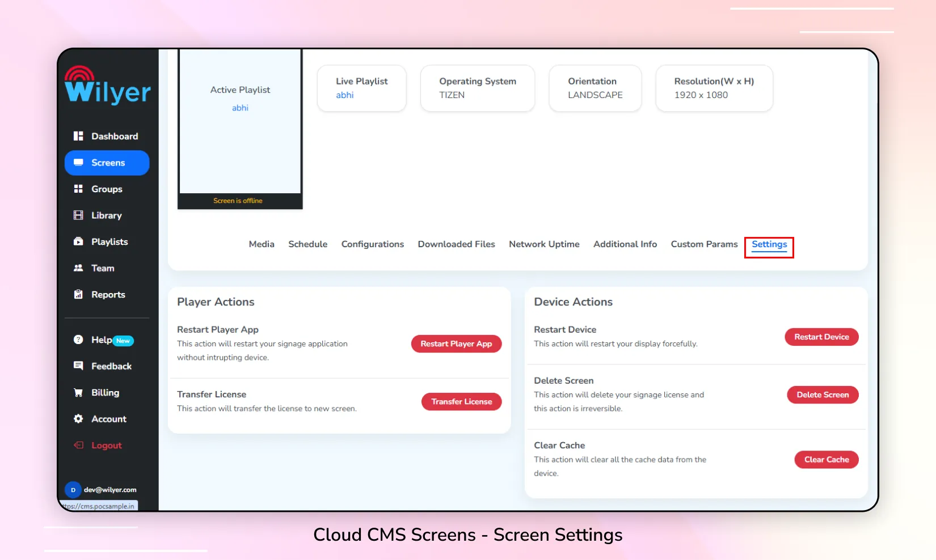Click the Clear Cache button
Screen dimensions: 936x560
click(x=827, y=459)
